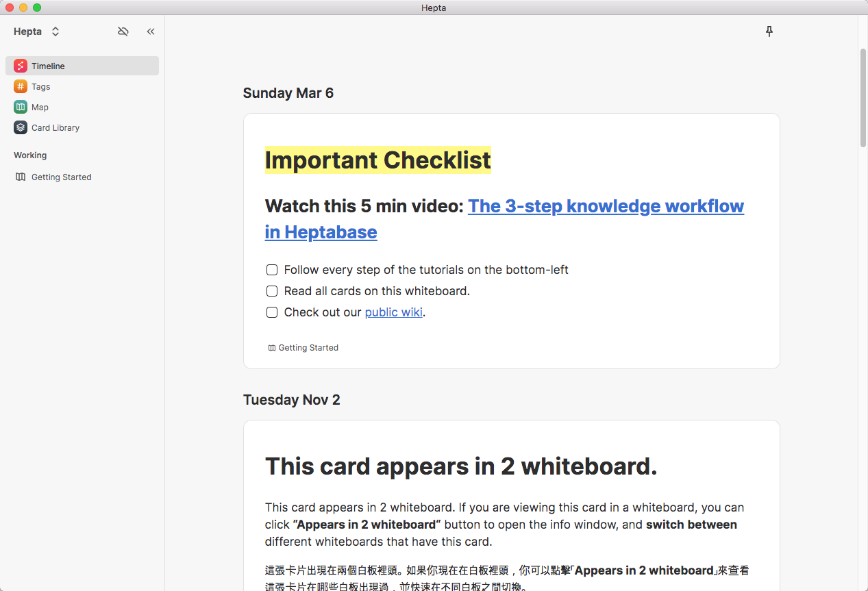868x591 pixels.
Task: Open the Card Library
Action: click(82, 127)
